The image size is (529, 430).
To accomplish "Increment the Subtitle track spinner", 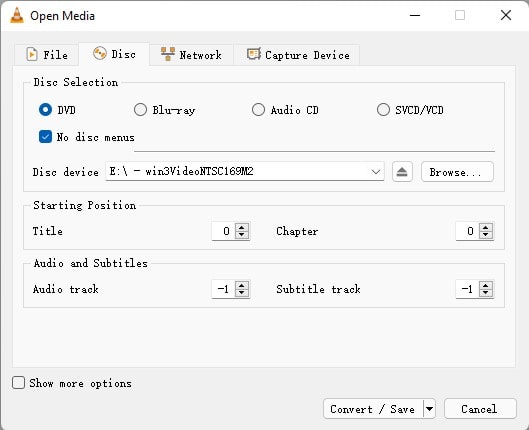I will 485,285.
